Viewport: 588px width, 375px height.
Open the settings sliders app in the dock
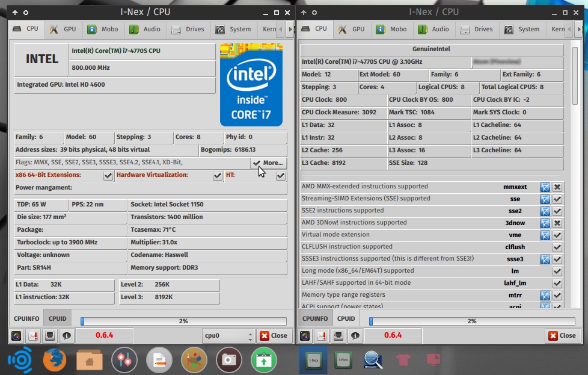(124, 360)
